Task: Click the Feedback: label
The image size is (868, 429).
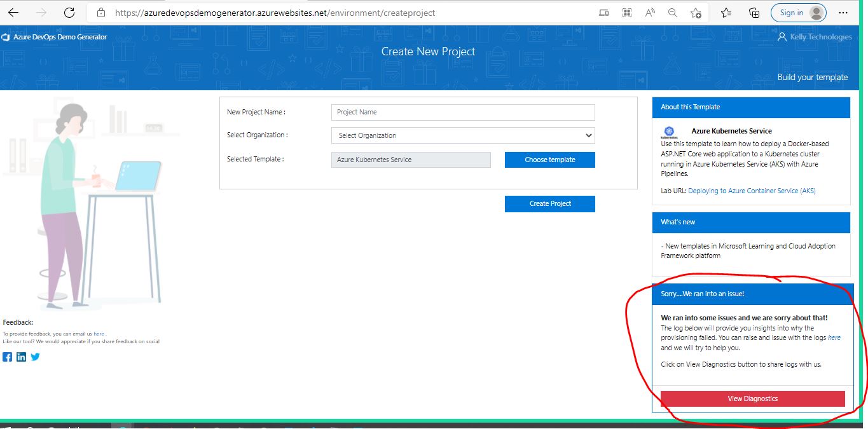Action: point(18,322)
